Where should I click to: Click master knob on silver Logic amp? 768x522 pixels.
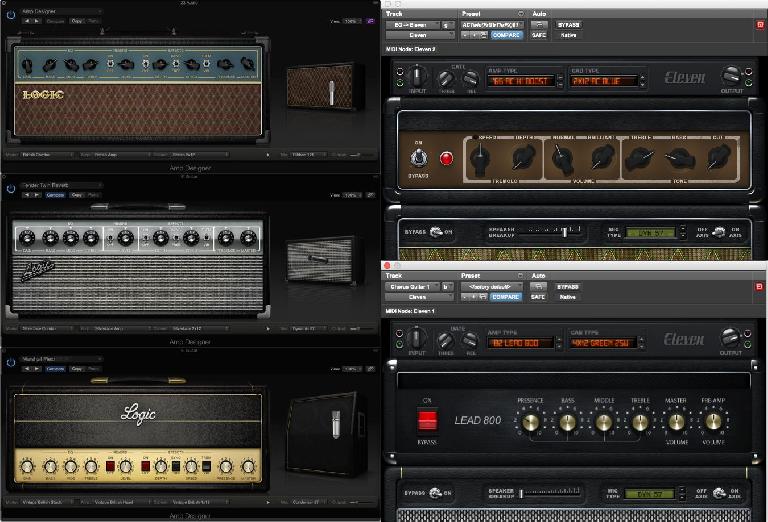(x=248, y=238)
